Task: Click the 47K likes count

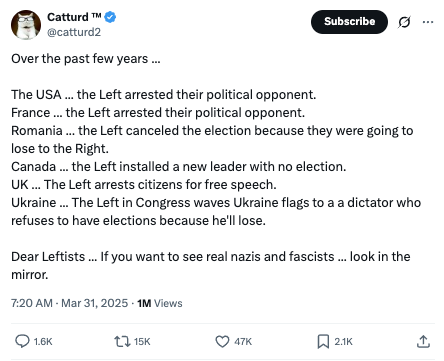Action: click(243, 342)
